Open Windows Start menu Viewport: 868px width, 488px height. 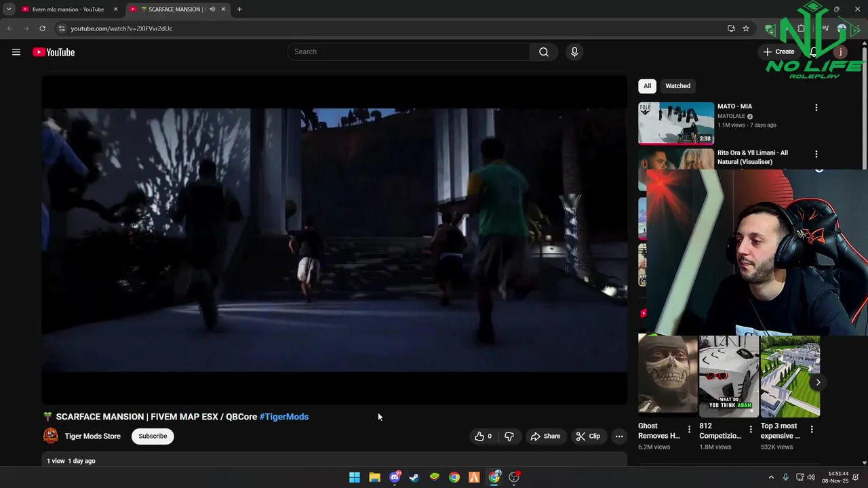355,477
